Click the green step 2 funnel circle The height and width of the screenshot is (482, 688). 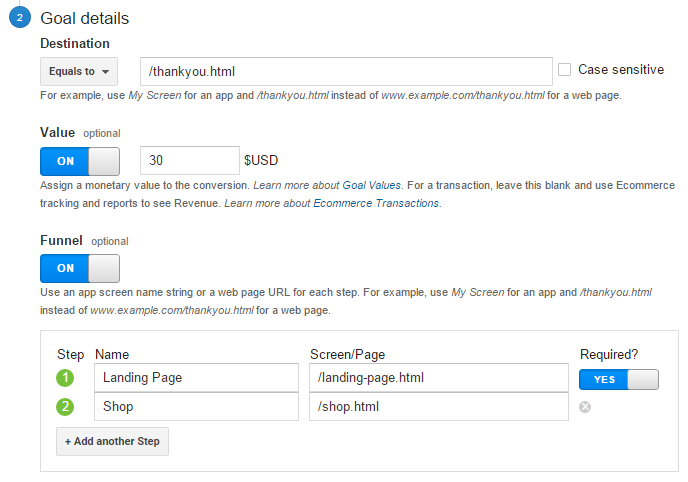coord(65,407)
